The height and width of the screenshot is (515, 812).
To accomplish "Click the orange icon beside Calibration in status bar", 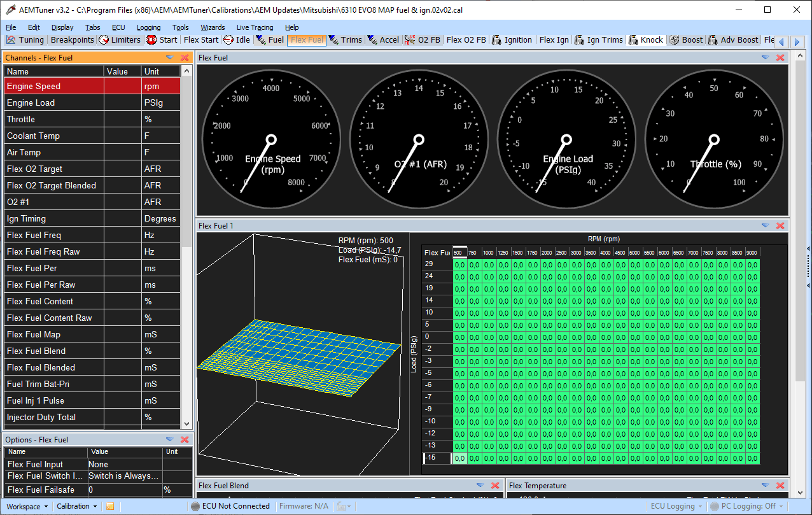I will tap(110, 507).
